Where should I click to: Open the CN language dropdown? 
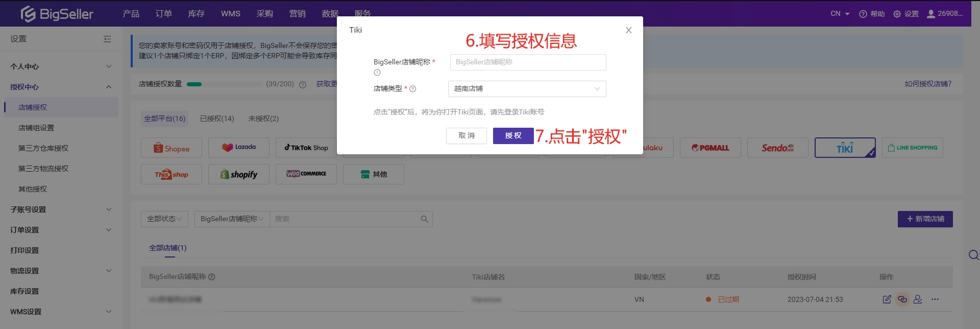[840, 14]
